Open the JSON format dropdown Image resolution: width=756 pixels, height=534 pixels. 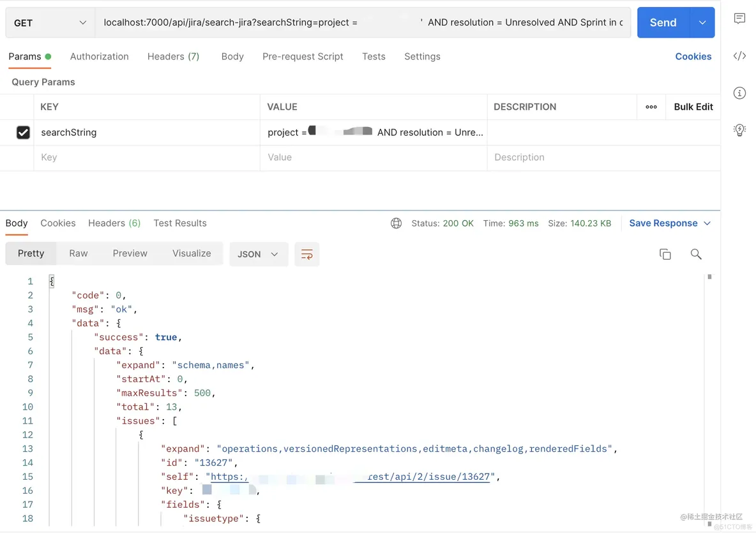click(x=259, y=254)
